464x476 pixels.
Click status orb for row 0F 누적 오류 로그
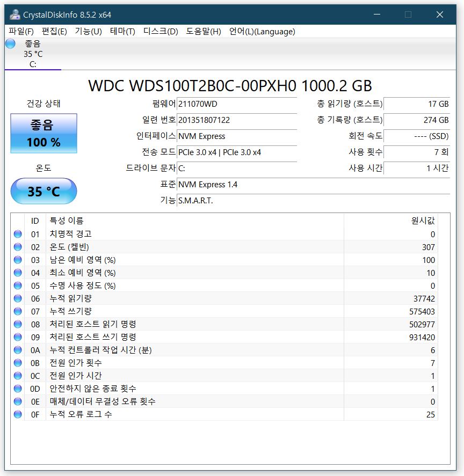[18, 414]
